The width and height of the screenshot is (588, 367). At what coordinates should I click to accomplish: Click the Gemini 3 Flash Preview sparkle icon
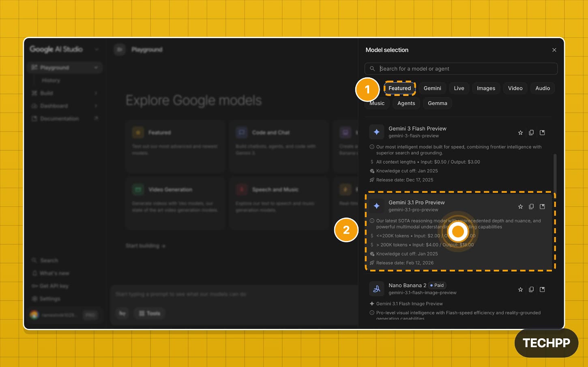coord(376,132)
